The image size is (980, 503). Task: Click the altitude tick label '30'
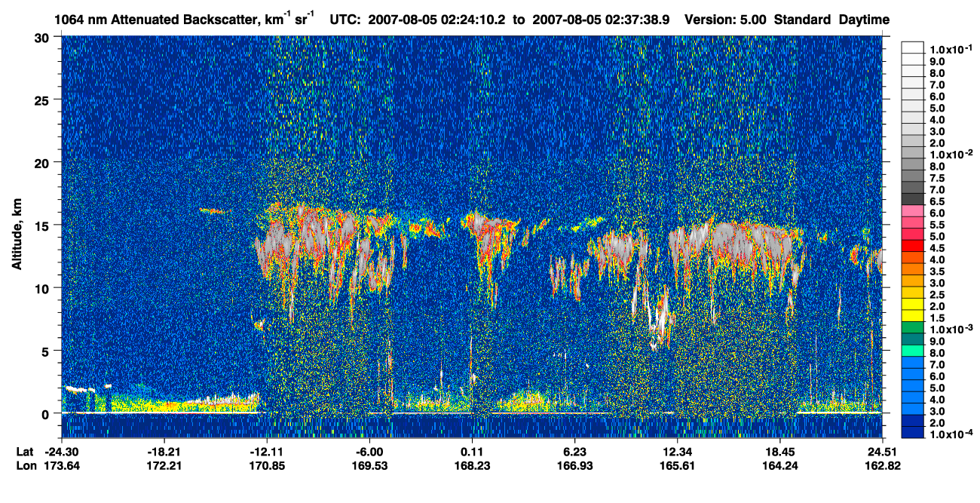pyautogui.click(x=44, y=37)
